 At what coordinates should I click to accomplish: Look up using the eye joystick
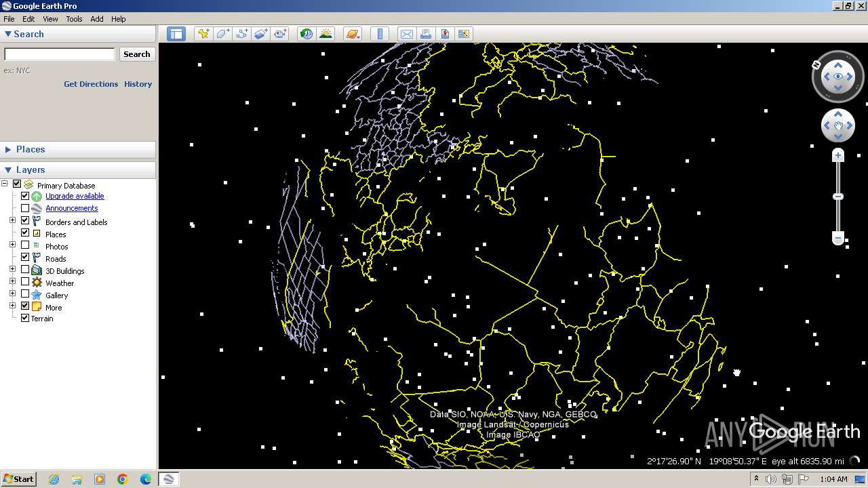838,66
